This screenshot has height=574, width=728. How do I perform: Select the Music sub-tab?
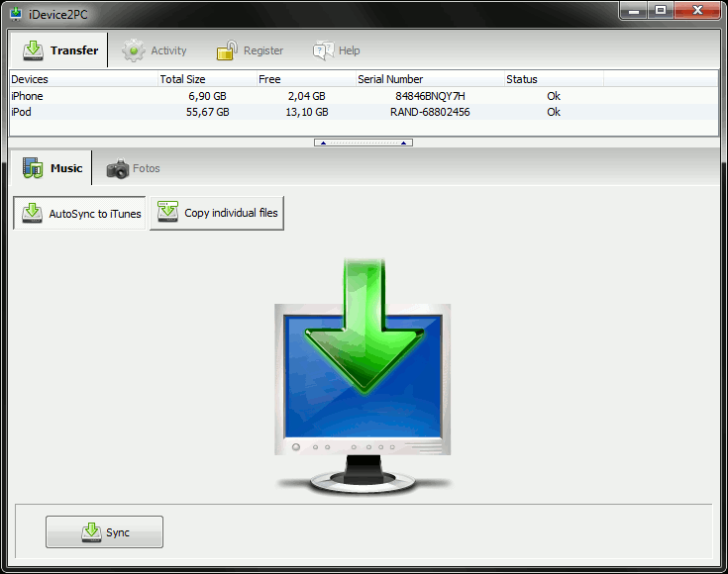click(52, 168)
